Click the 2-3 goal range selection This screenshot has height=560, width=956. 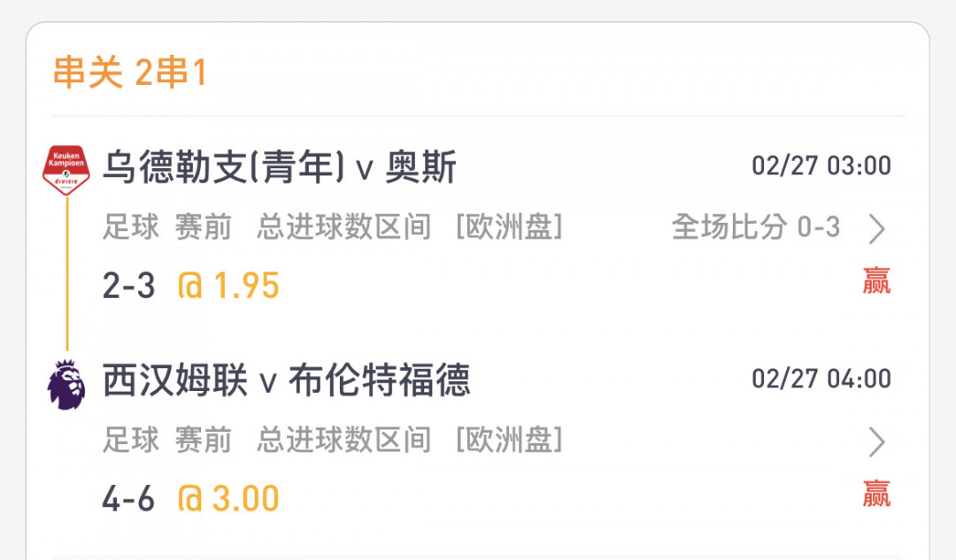click(128, 286)
